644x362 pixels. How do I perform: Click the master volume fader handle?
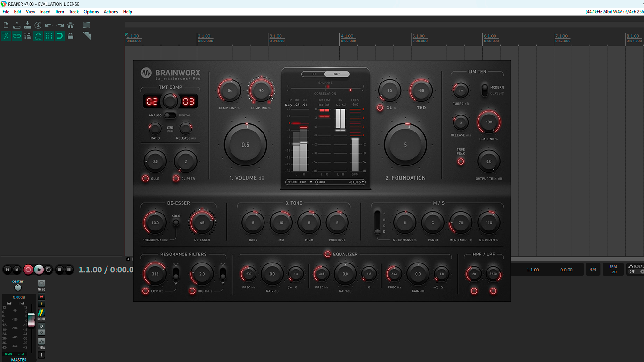(x=31, y=319)
